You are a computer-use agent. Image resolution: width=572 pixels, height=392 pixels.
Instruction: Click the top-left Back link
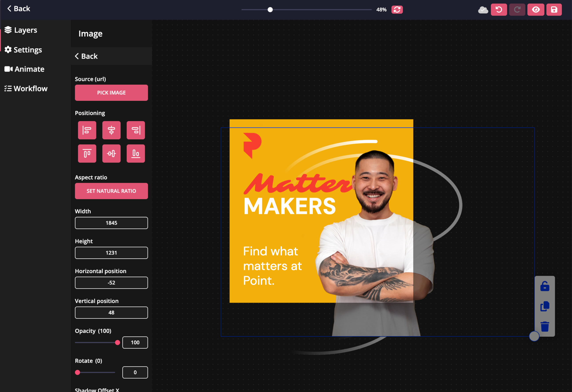point(18,9)
